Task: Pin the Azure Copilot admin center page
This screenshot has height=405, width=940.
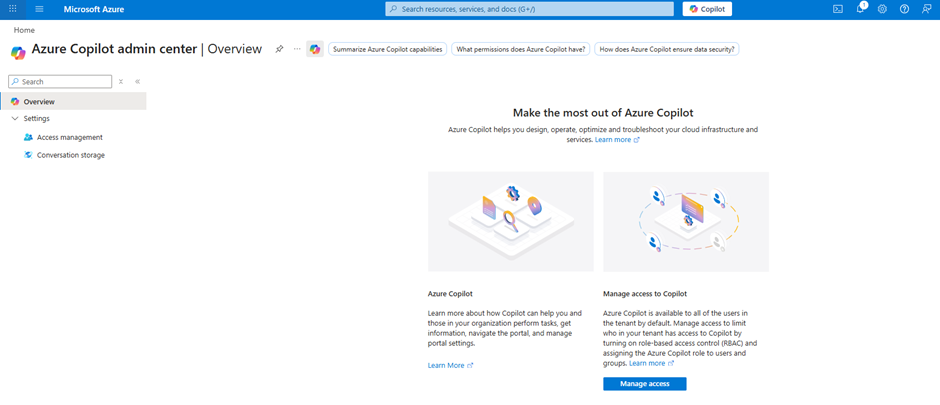Action: pos(280,49)
